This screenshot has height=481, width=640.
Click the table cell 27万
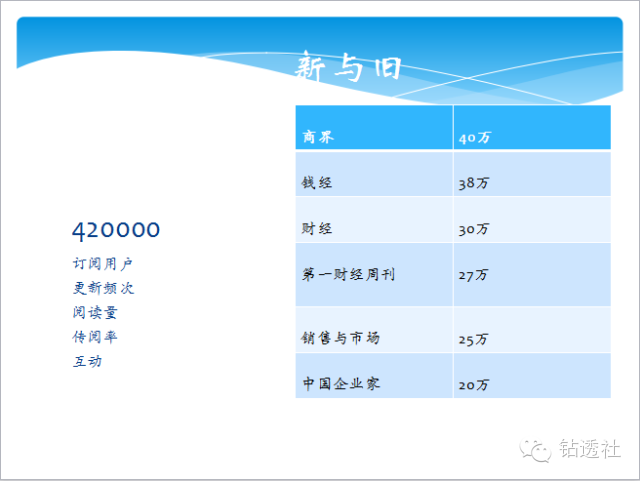532,274
